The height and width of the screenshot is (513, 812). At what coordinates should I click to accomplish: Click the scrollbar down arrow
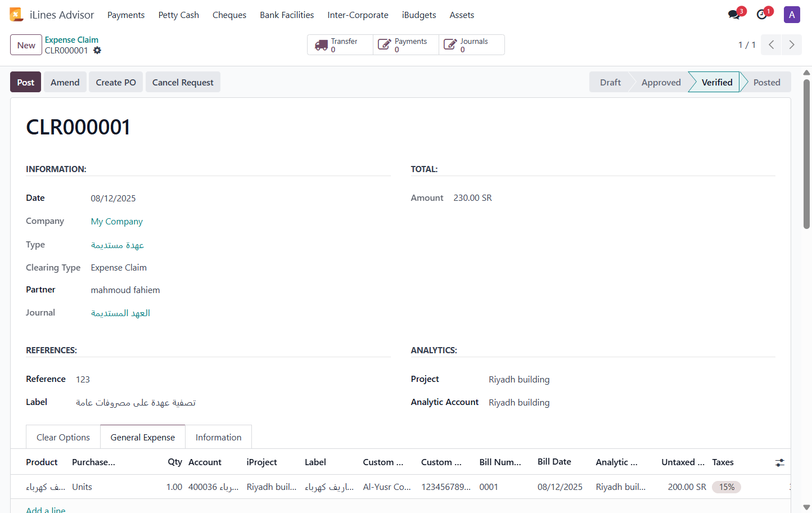coord(806,507)
